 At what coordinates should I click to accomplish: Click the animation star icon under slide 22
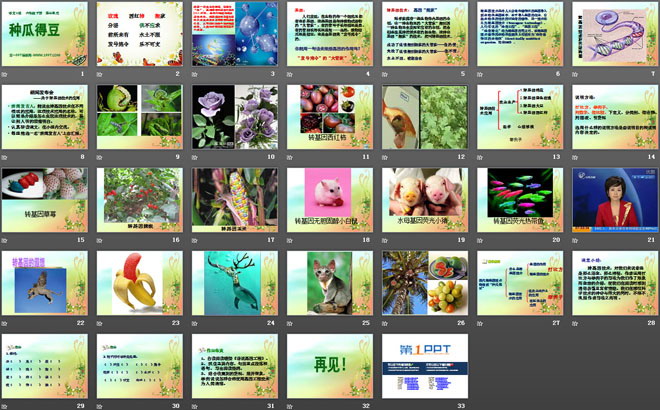[x=5, y=323]
